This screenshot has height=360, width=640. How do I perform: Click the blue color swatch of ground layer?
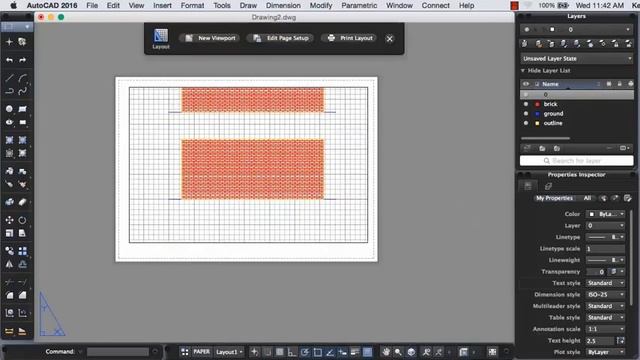click(537, 113)
